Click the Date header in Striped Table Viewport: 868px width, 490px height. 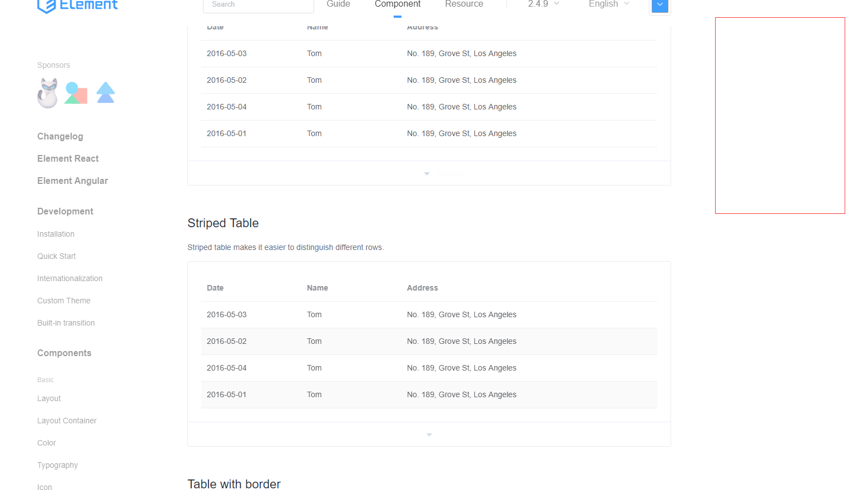pyautogui.click(x=215, y=288)
